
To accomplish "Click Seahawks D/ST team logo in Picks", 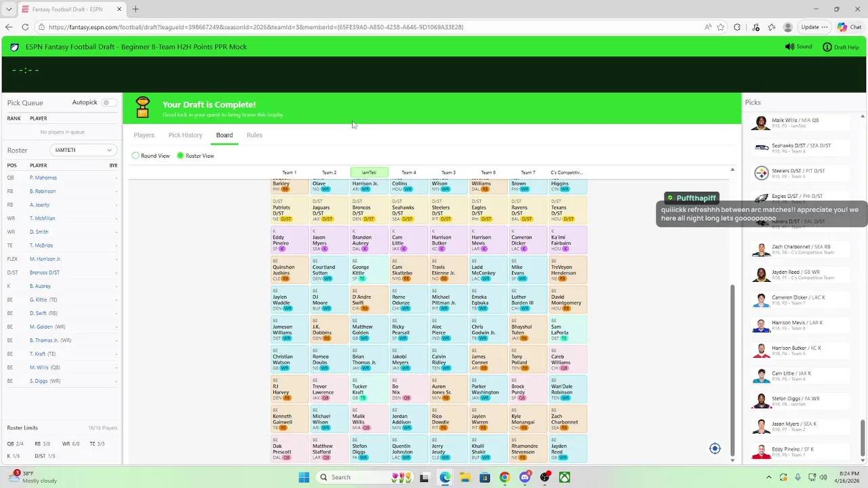I will (x=761, y=148).
